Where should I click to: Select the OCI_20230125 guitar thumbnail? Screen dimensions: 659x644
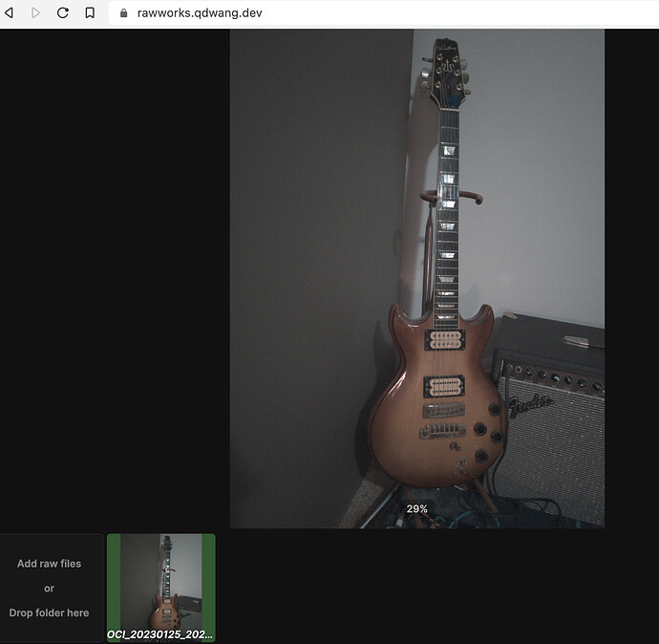[x=161, y=588]
